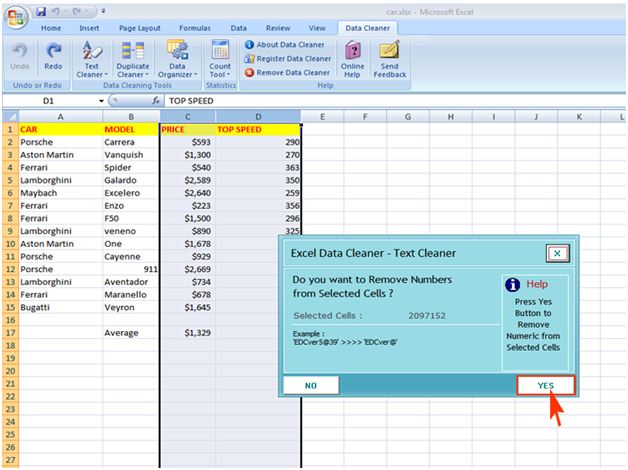Click the quick access Undo arrow
Screen dimensions: 628x470
pyautogui.click(x=56, y=12)
